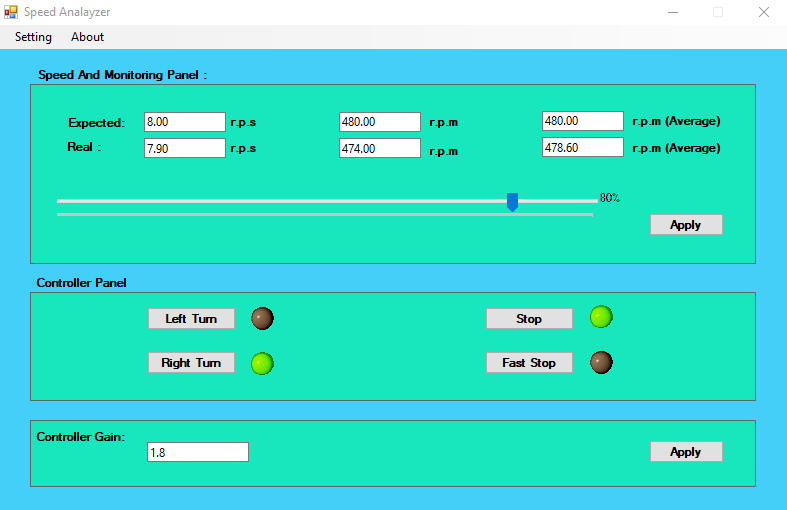
Task: Click the Speed Analayzer app icon in title bar
Action: [11, 12]
